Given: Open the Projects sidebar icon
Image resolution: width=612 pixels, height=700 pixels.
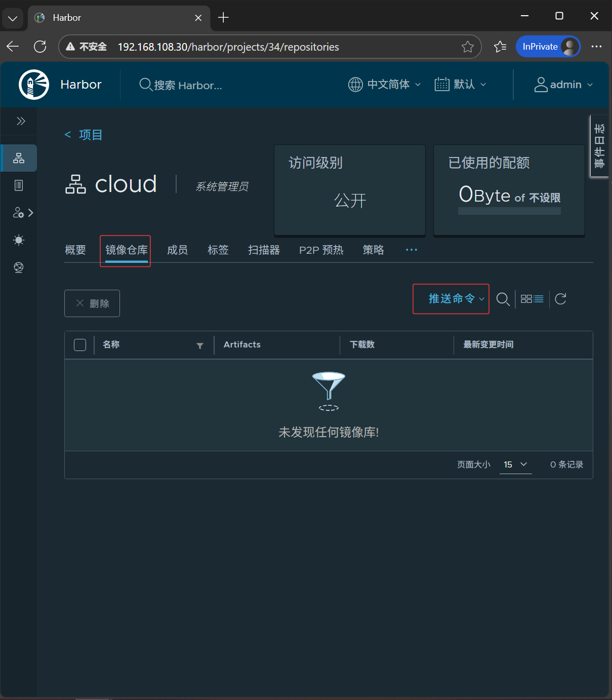Looking at the screenshot, I should click(x=19, y=158).
